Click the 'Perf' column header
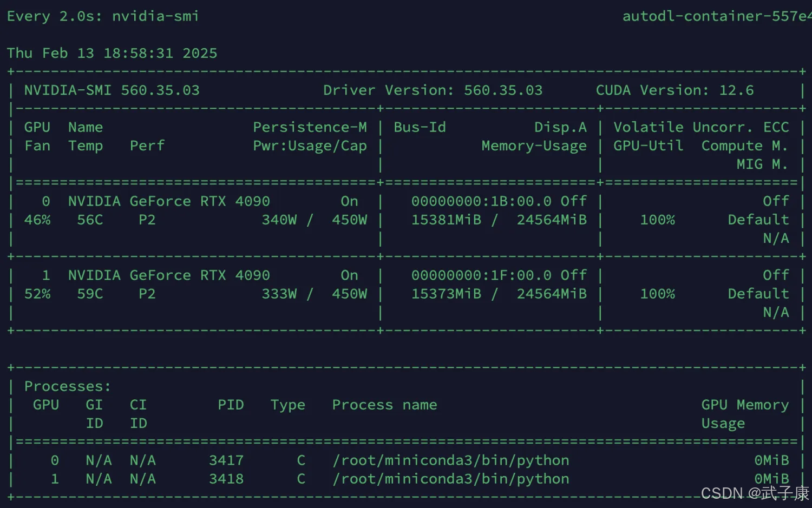 pos(147,146)
